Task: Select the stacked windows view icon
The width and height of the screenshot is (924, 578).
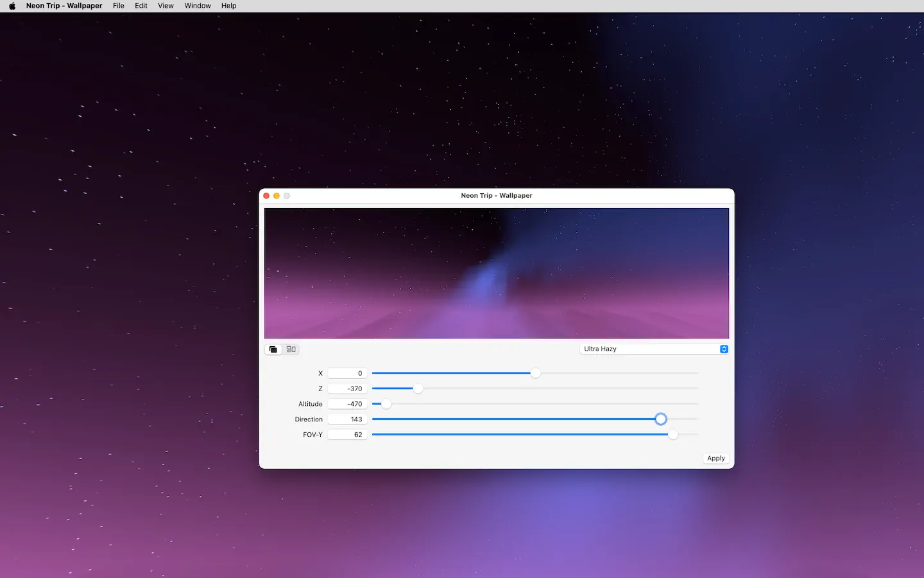Action: tap(273, 349)
